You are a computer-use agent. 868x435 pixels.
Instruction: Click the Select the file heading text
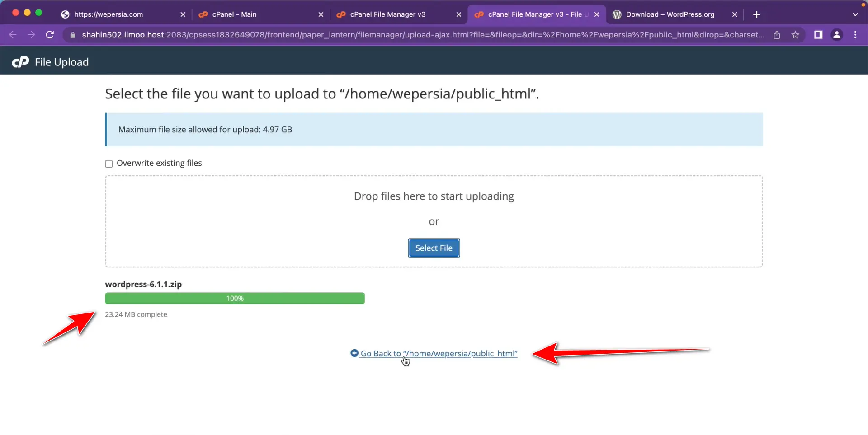tap(322, 94)
